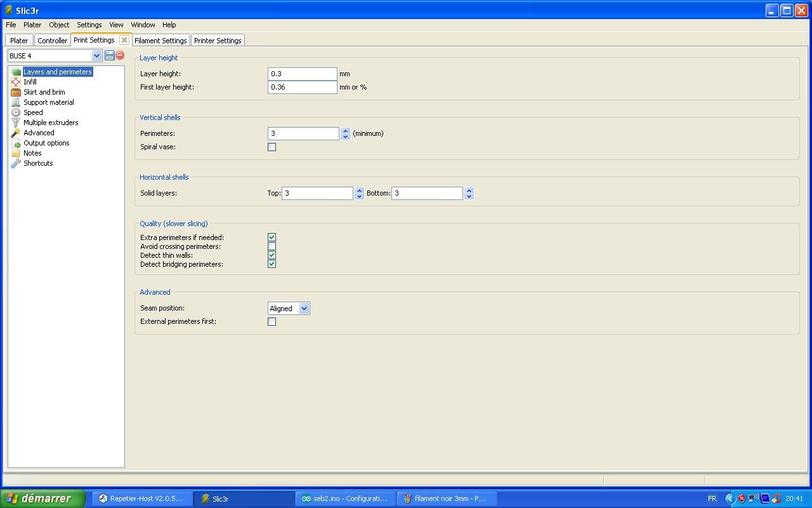Delete preset with red minus icon
812x508 pixels.
120,55
